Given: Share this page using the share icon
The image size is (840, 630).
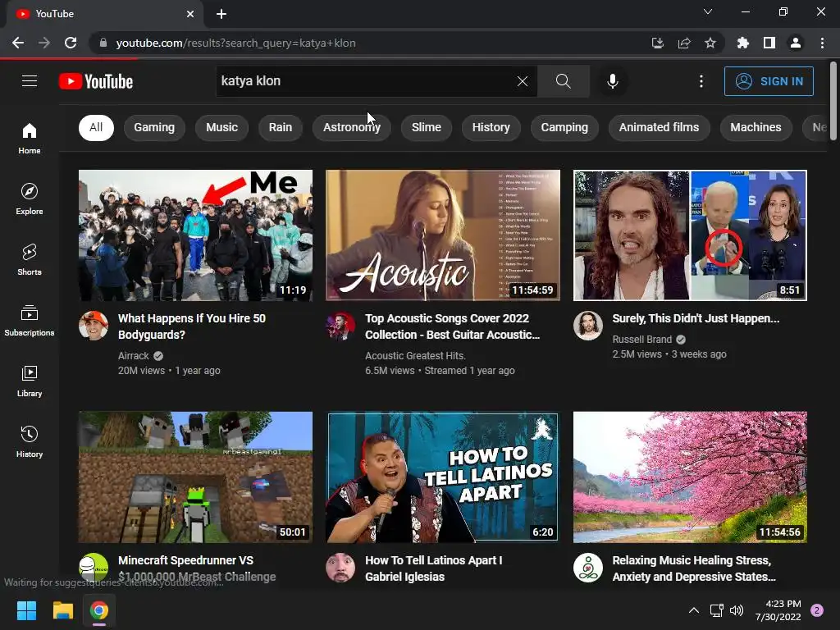Looking at the screenshot, I should pos(684,43).
